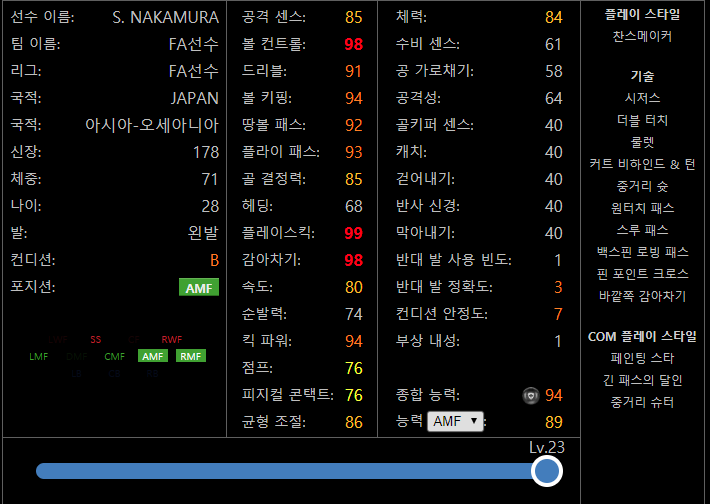Click the 골키퍼 센스 value 40

click(x=554, y=125)
